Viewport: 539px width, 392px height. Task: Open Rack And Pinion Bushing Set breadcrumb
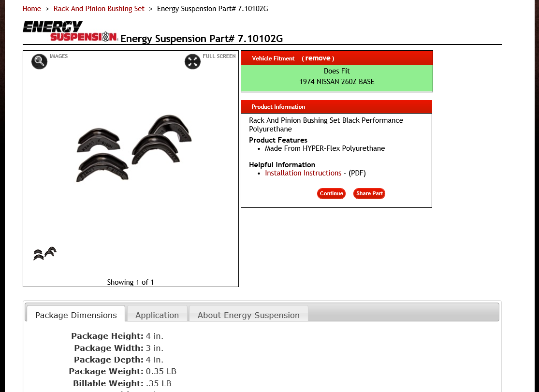point(99,9)
